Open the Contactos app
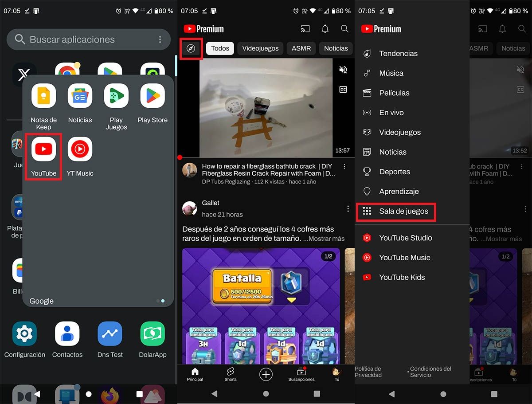 point(67,339)
